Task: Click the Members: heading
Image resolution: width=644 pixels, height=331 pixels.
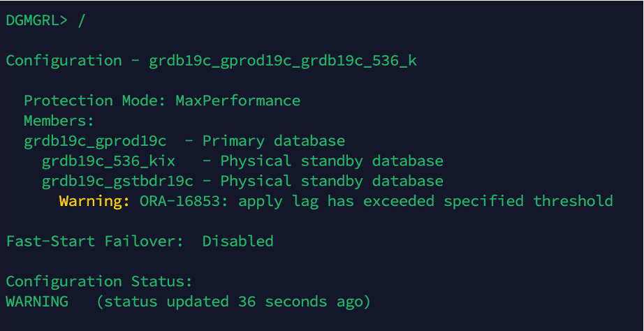Action: coord(59,122)
